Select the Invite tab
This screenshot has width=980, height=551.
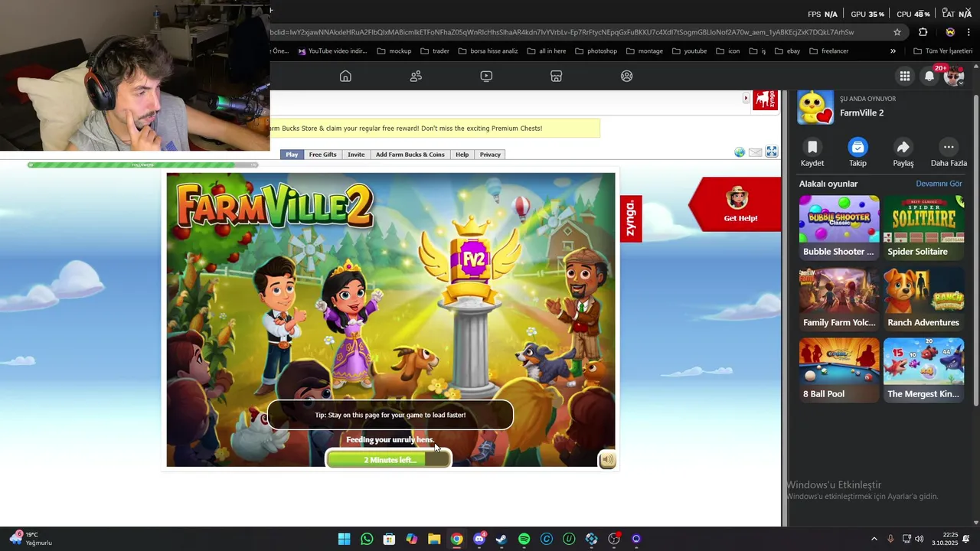(356, 155)
